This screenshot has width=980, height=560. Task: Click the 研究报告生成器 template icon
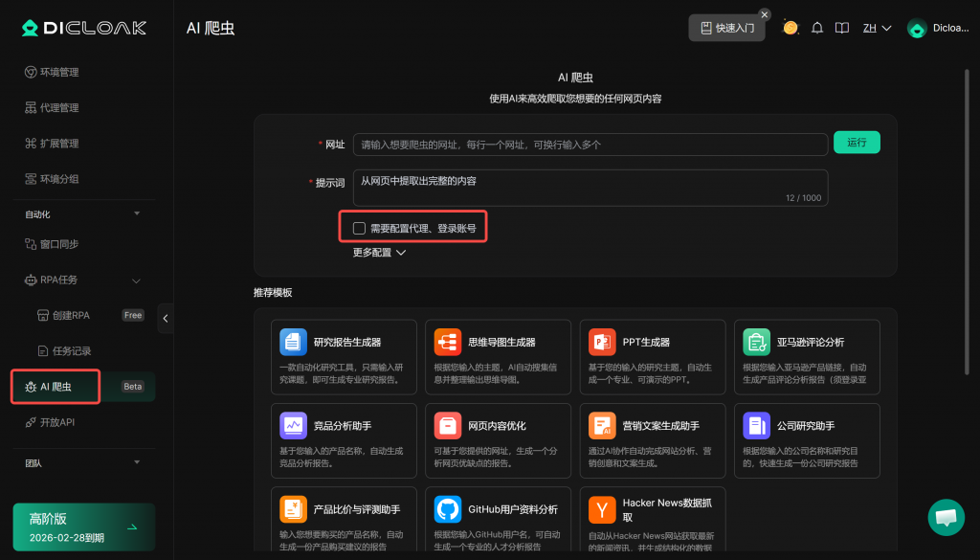(x=293, y=342)
